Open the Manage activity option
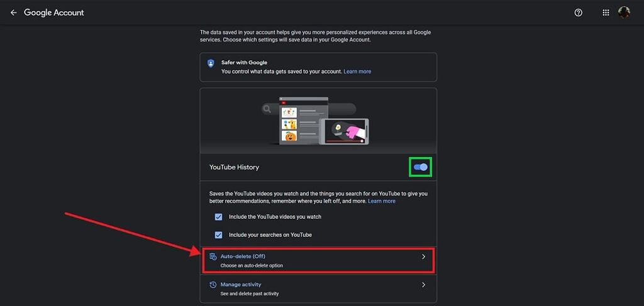 point(318,288)
